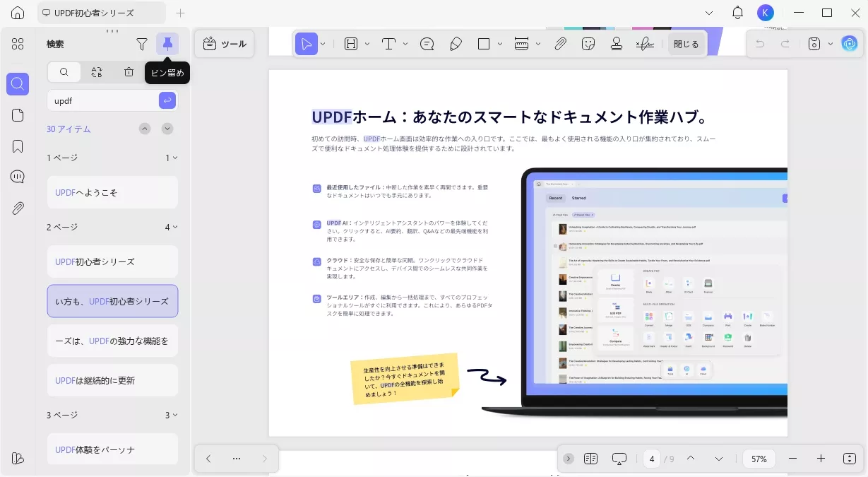Toggle the pin (ピン留め) search panel button
Image resolution: width=868 pixels, height=477 pixels.
click(167, 44)
